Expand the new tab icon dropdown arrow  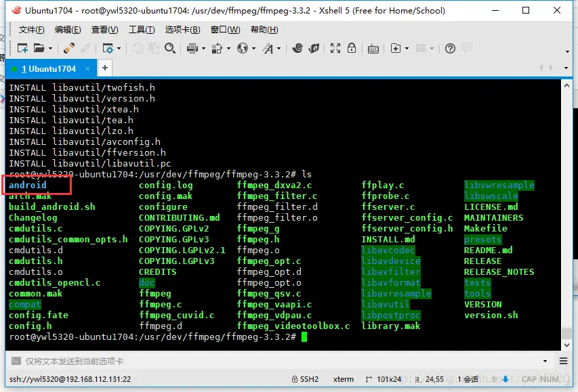point(407,48)
